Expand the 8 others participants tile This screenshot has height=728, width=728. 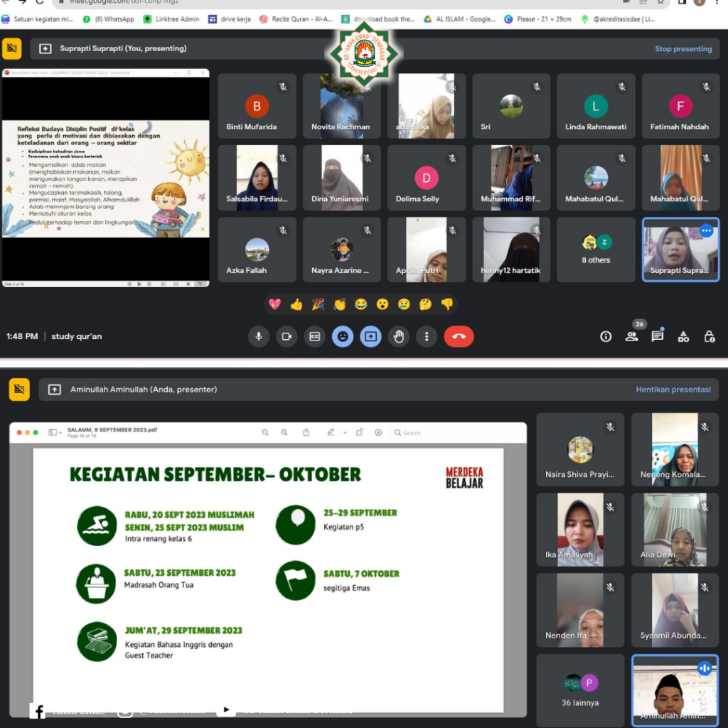click(596, 250)
